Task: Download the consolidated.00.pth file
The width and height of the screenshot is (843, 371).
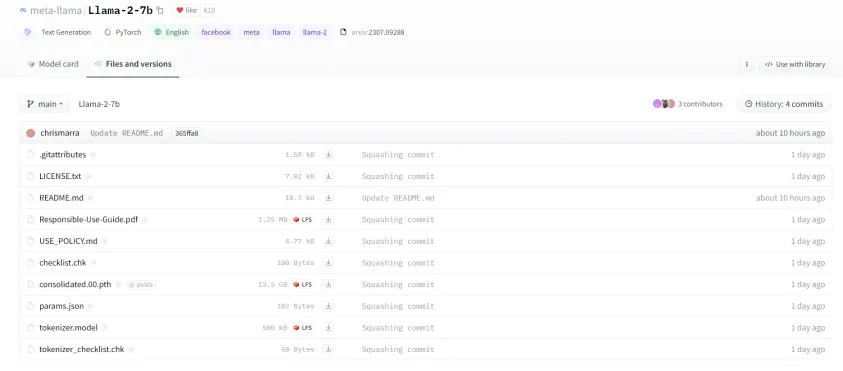Action: [x=328, y=284]
